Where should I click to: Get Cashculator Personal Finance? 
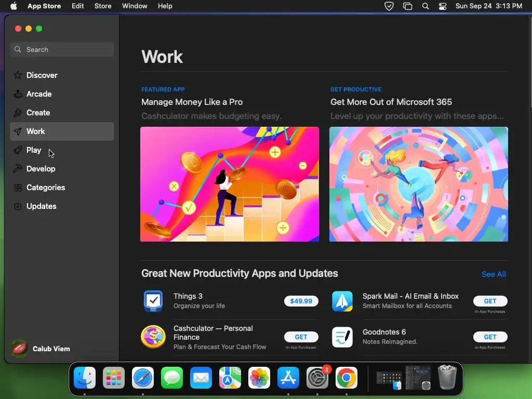point(301,337)
